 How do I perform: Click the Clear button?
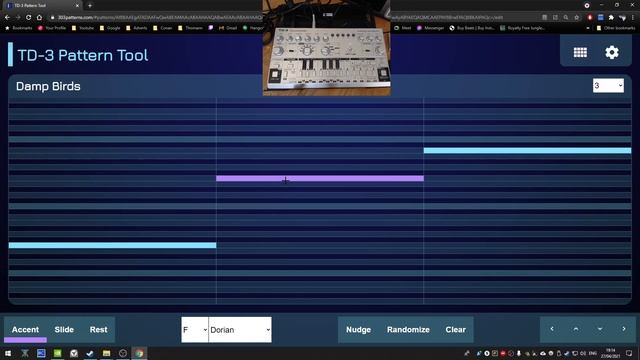coord(456,329)
